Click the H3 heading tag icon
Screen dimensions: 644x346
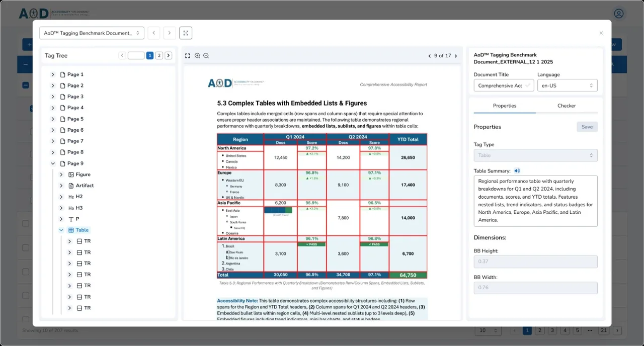point(71,208)
